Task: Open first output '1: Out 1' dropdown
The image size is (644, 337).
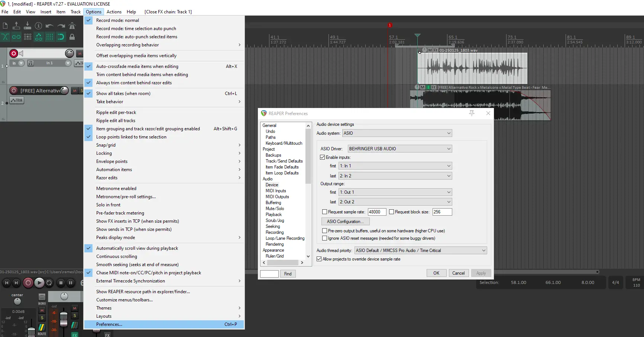Action: 395,192
